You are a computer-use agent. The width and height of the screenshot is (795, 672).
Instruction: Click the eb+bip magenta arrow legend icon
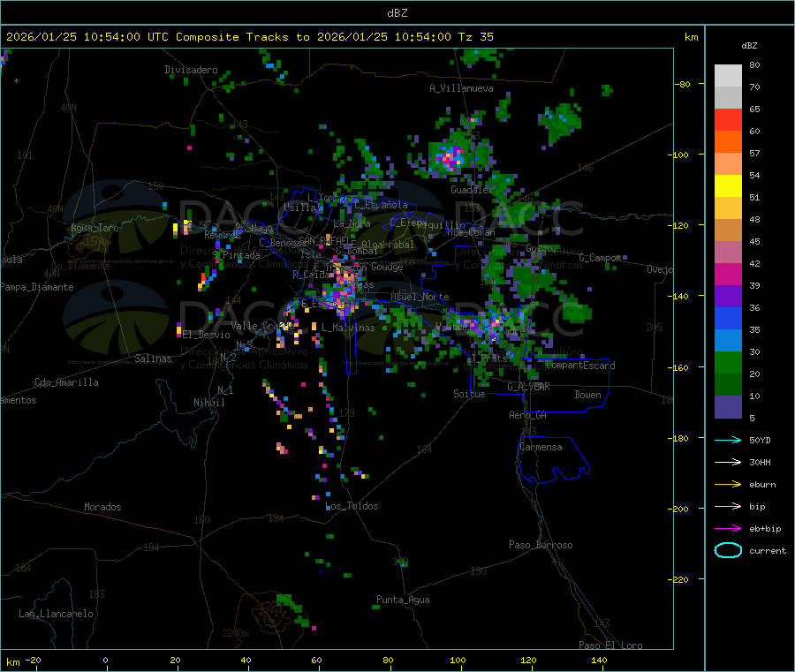point(728,529)
